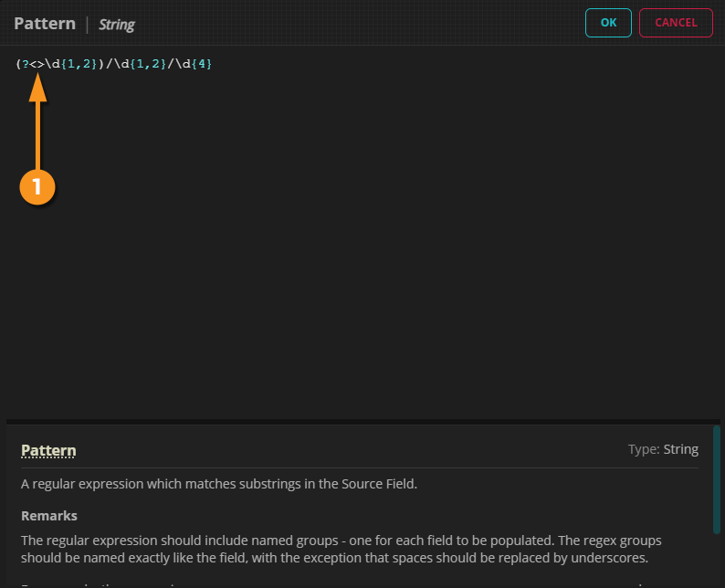The width and height of the screenshot is (725, 588).
Task: Click the Pattern title in the header
Action: [44, 23]
